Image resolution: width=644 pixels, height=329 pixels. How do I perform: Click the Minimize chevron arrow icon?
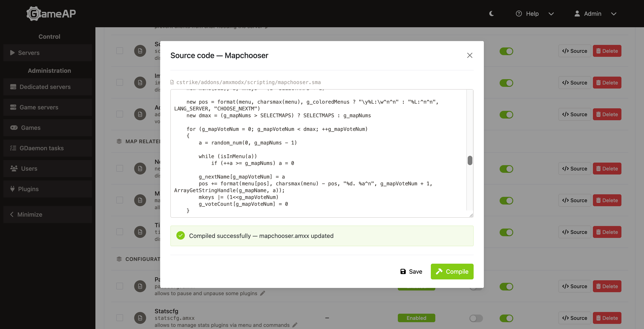(11, 215)
